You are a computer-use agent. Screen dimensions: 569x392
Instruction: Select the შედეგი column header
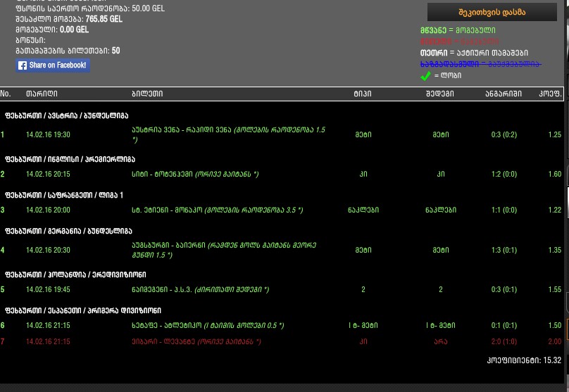439,94
